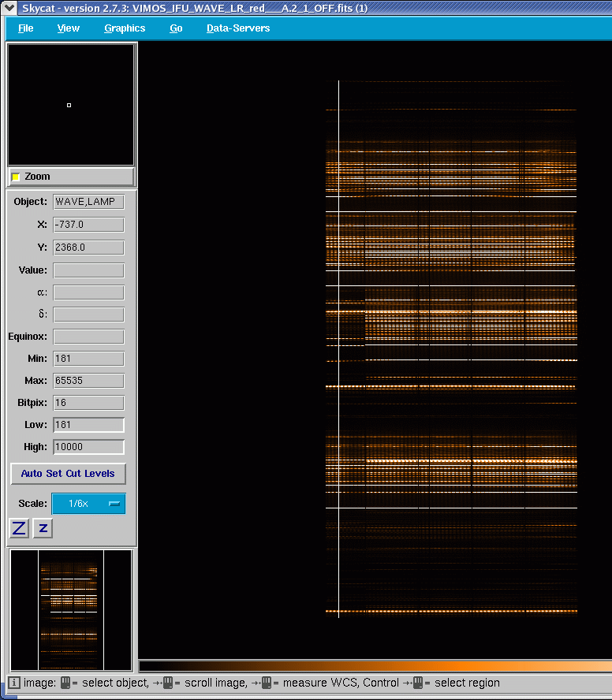Click the Bitpix field
The height and width of the screenshot is (700, 612).
(x=88, y=403)
